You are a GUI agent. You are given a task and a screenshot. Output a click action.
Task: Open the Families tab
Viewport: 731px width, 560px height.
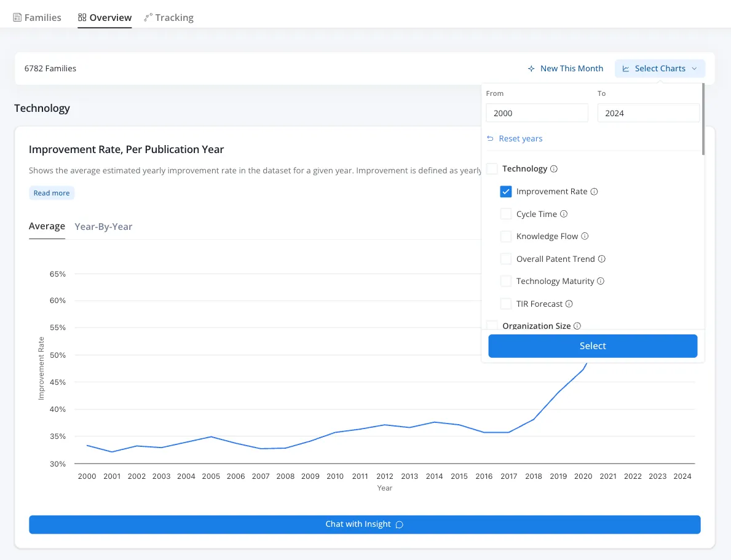point(38,18)
